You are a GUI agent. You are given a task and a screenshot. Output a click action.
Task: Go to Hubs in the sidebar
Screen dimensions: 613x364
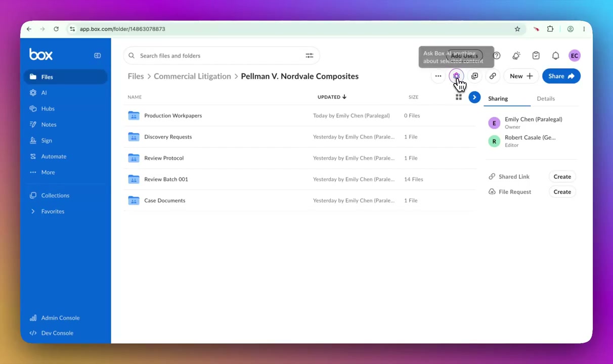[48, 109]
